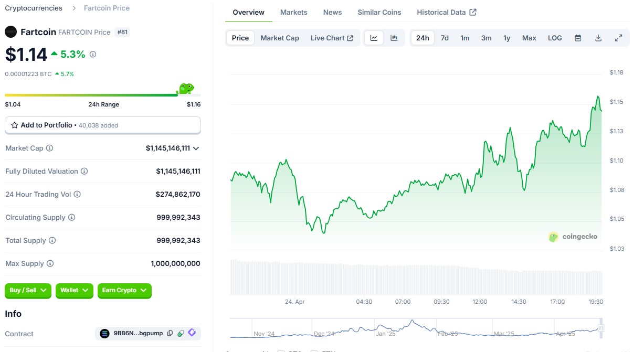The width and height of the screenshot is (644, 352).
Task: Select the Price chart mode
Action: point(240,38)
